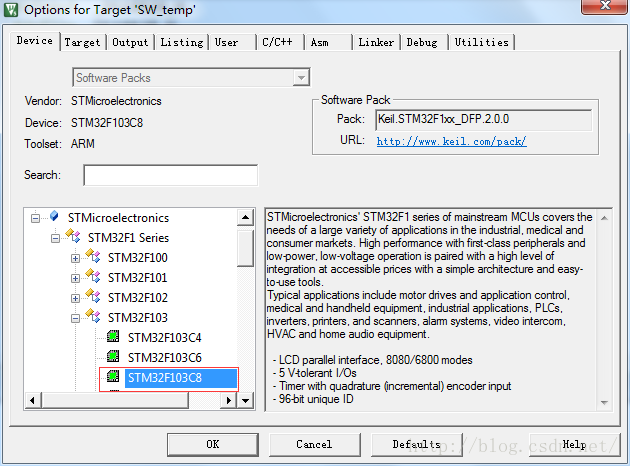630x466 pixels.
Task: Go to the Linker tab
Action: (376, 42)
